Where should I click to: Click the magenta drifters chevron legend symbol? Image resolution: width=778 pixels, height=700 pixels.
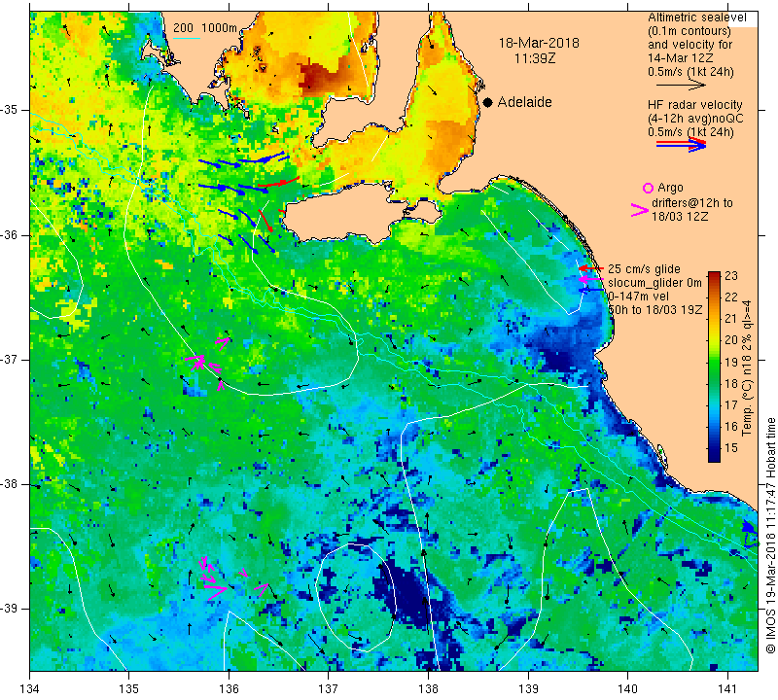click(640, 210)
